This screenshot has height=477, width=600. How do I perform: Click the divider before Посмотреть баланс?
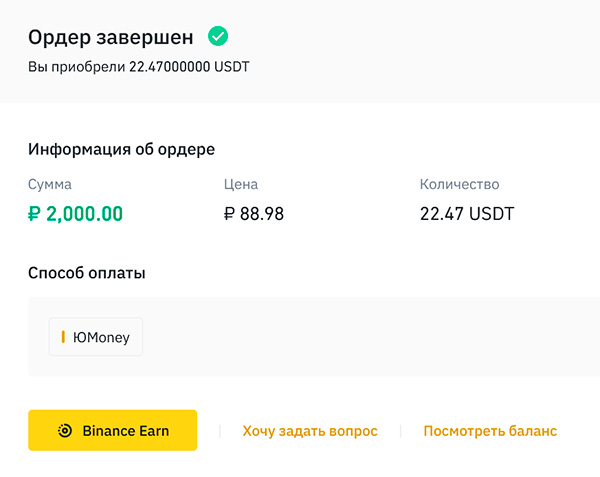coord(400,431)
